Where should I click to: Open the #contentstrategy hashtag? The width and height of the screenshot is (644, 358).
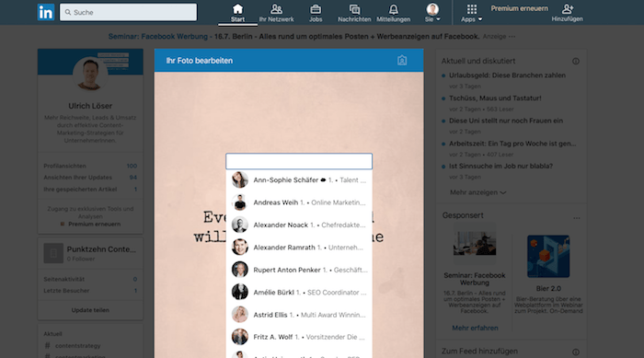[77, 346]
